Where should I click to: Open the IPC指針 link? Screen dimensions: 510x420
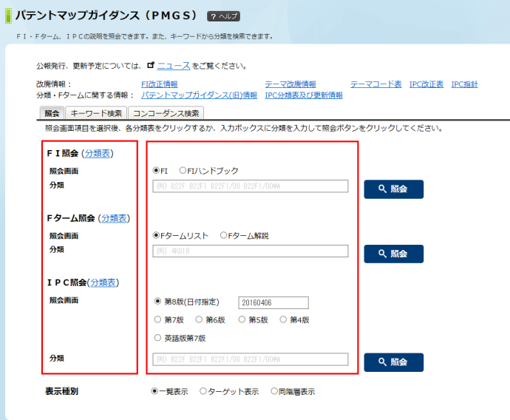tap(464, 84)
